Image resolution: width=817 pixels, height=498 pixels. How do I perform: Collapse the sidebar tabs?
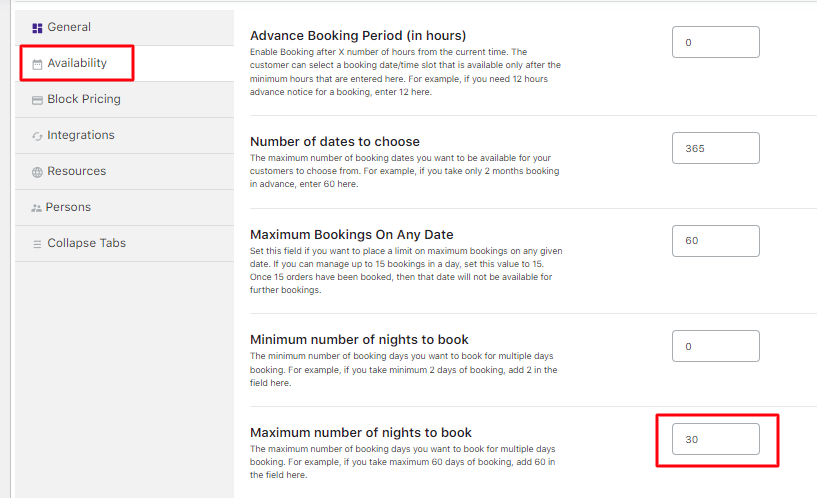click(x=125, y=243)
